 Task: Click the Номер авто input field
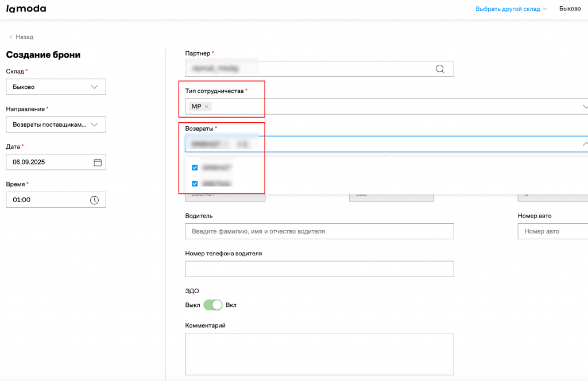(552, 231)
